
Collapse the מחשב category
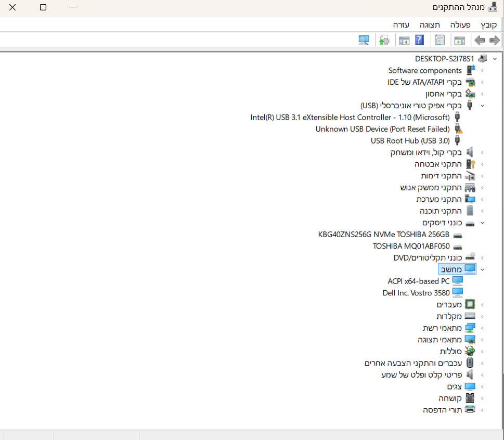pyautogui.click(x=483, y=269)
